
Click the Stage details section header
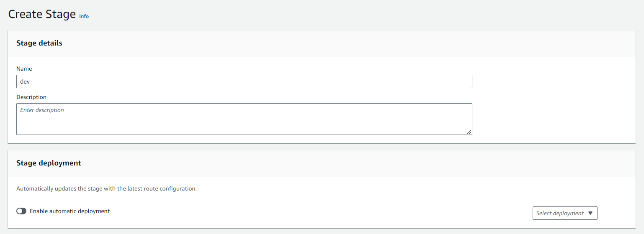(39, 43)
